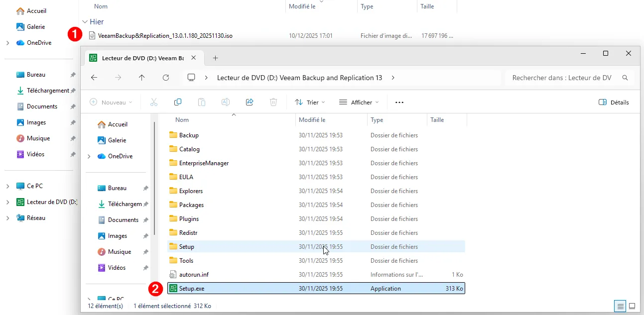Expand OneDrive in inner navigation pane
Viewport: 644px width, 315px height.
pyautogui.click(x=89, y=156)
